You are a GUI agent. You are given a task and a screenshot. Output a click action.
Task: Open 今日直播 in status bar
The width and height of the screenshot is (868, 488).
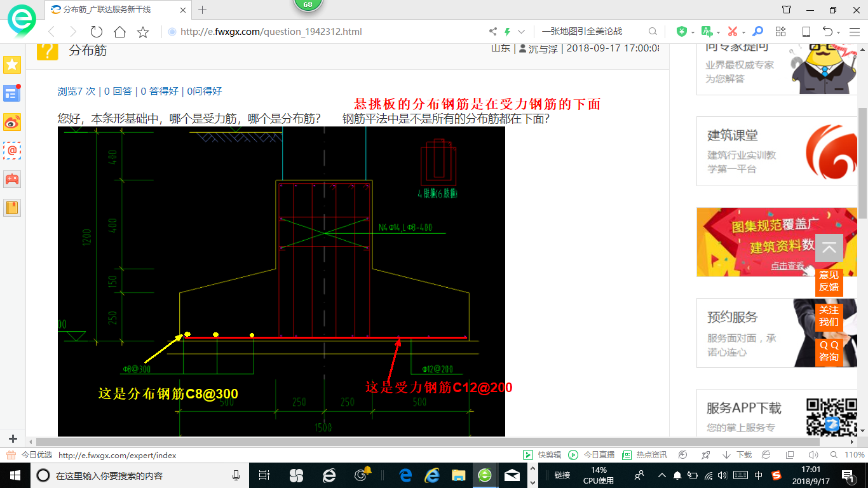[591, 455]
